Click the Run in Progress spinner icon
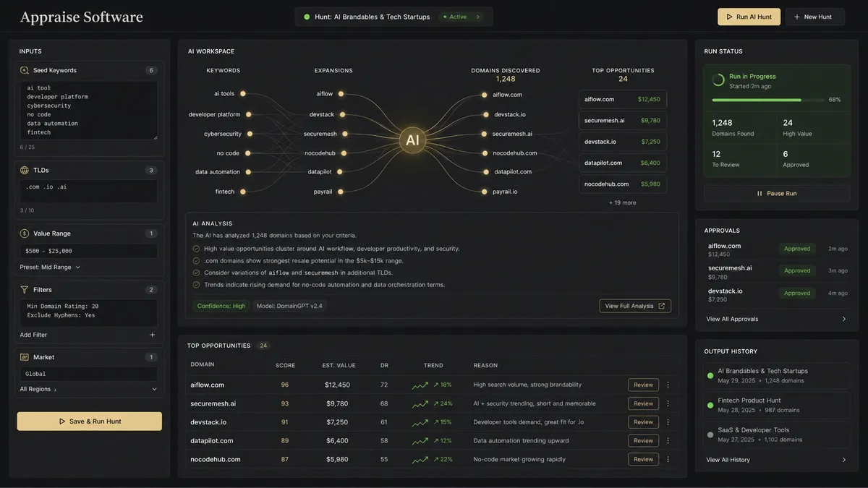The image size is (868, 488). [x=718, y=80]
